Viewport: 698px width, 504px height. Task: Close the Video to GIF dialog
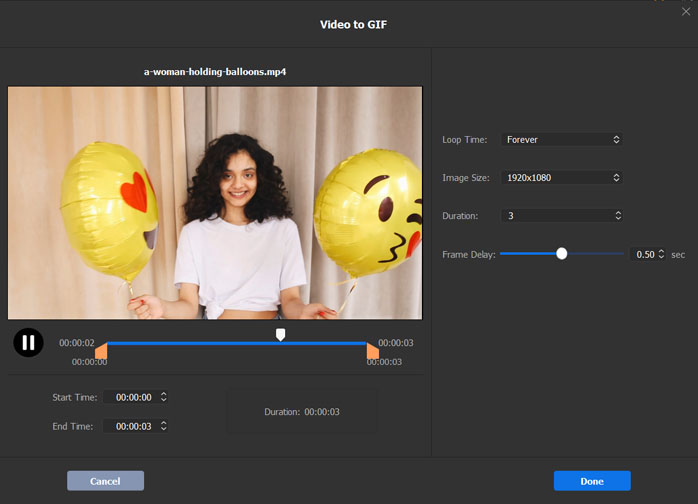[686, 12]
